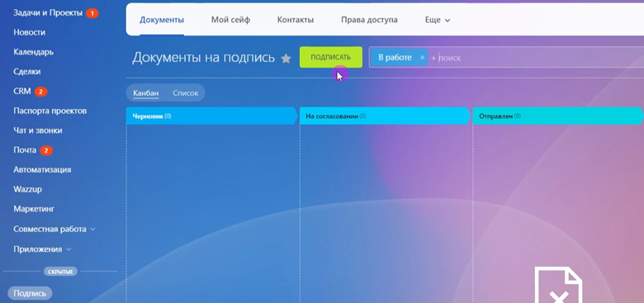Click the ПОДПИСАТЬ button
Screen dimensions: 644x303
(x=330, y=58)
